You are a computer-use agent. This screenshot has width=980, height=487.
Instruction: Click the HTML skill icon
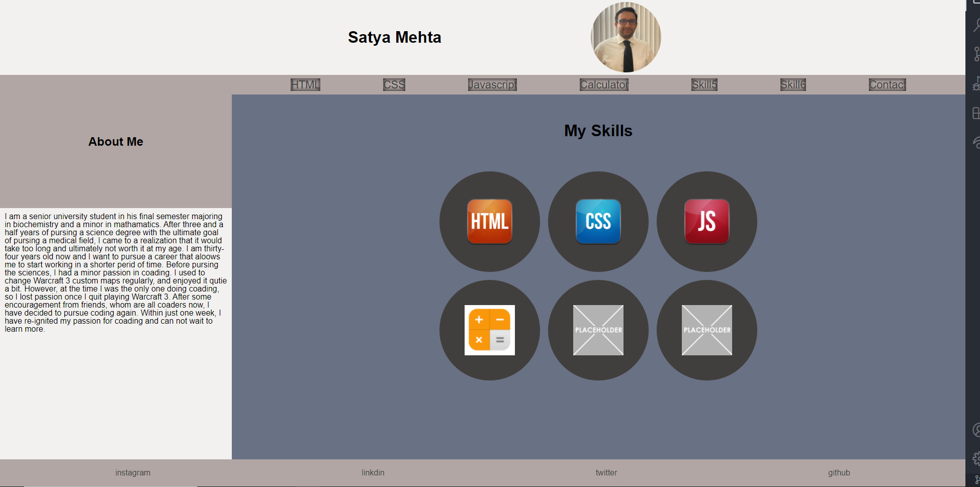(489, 222)
